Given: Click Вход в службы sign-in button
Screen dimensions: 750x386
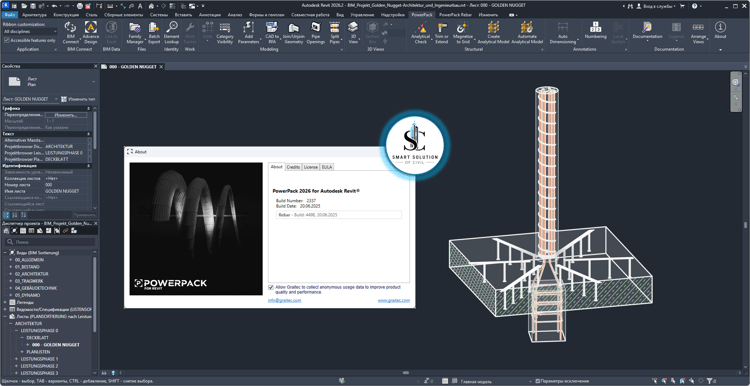Looking at the screenshot, I should tap(655, 7).
